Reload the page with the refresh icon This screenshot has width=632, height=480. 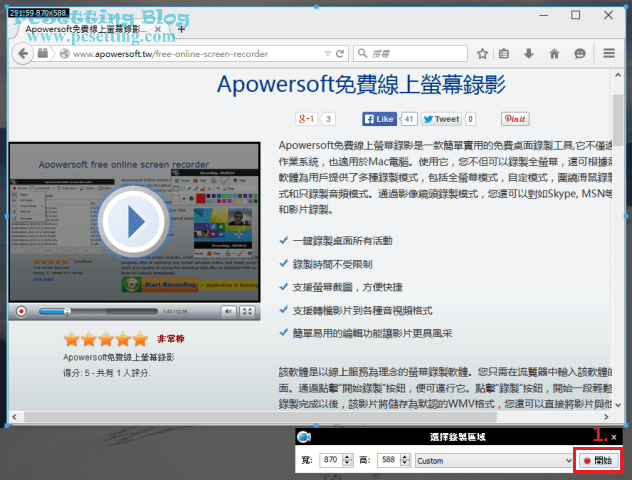pyautogui.click(x=340, y=54)
